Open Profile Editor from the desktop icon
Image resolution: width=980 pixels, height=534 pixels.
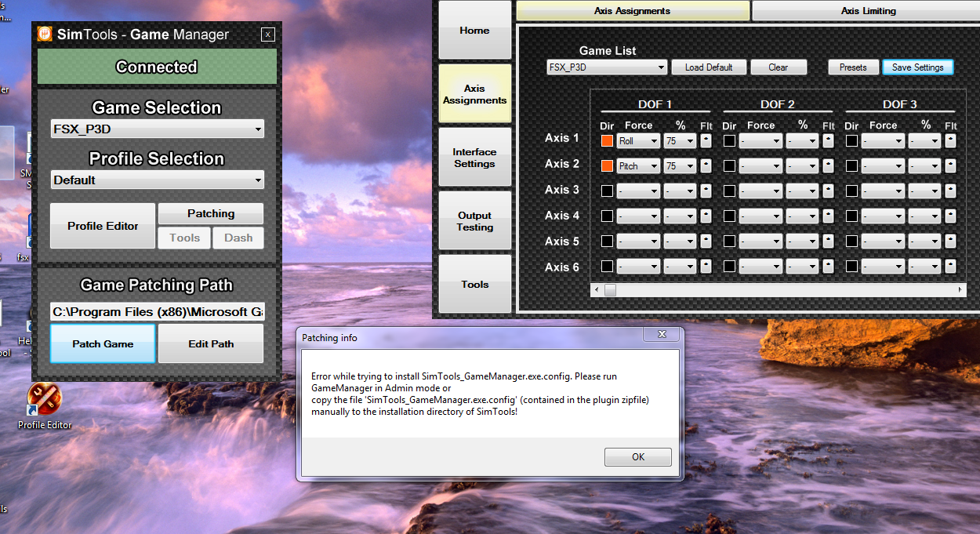(x=45, y=400)
